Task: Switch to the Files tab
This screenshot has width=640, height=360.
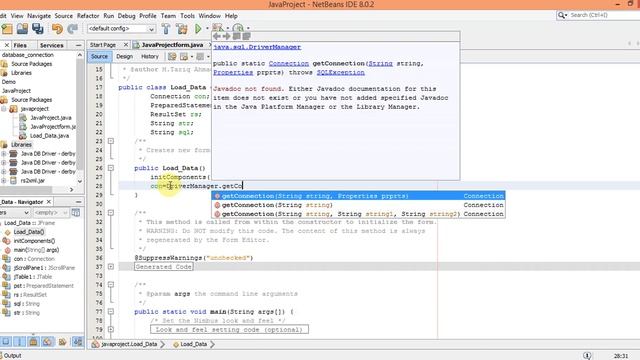Action: click(x=20, y=45)
